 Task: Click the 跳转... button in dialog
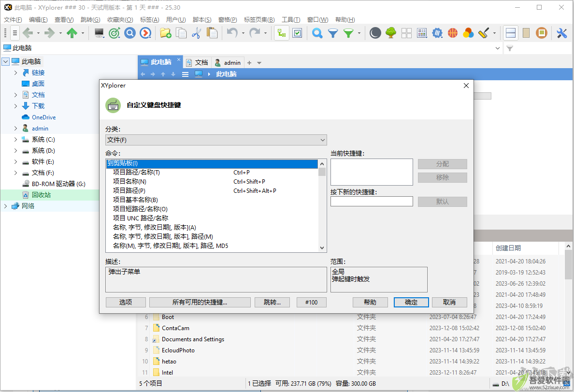(x=273, y=302)
